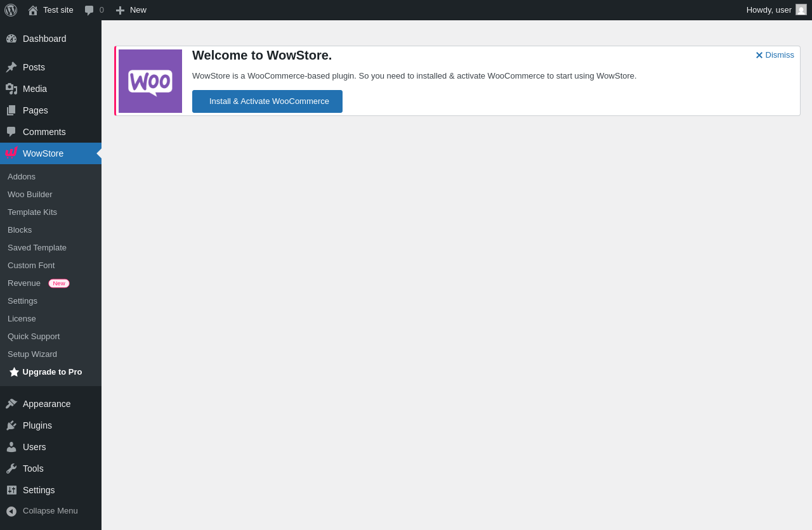Open Woo Builder submenu item
This screenshot has width=812, height=530.
coord(30,195)
